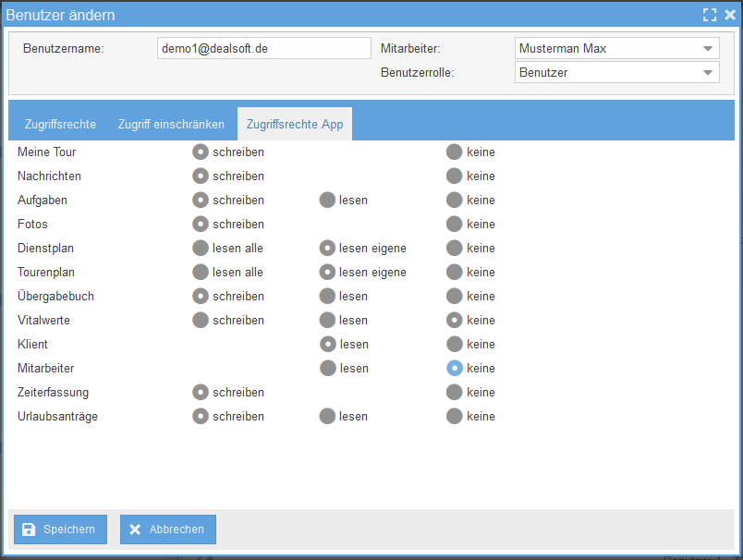Set Tourenplan to keine
The width and height of the screenshot is (743, 560).
pos(454,272)
